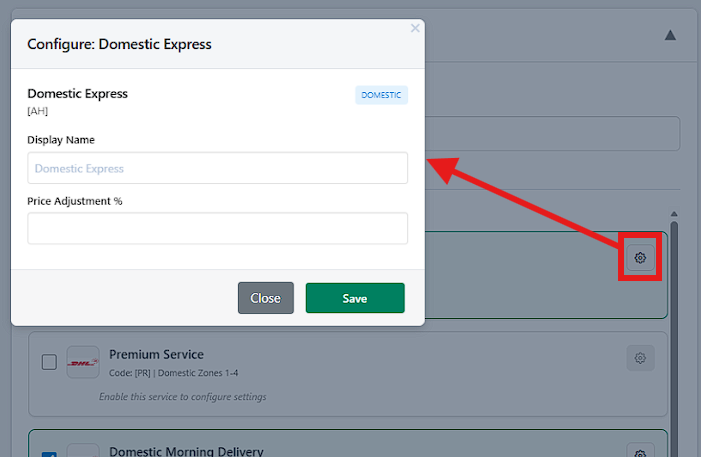Select the Premium Service title text
The height and width of the screenshot is (457, 701).
coord(156,354)
